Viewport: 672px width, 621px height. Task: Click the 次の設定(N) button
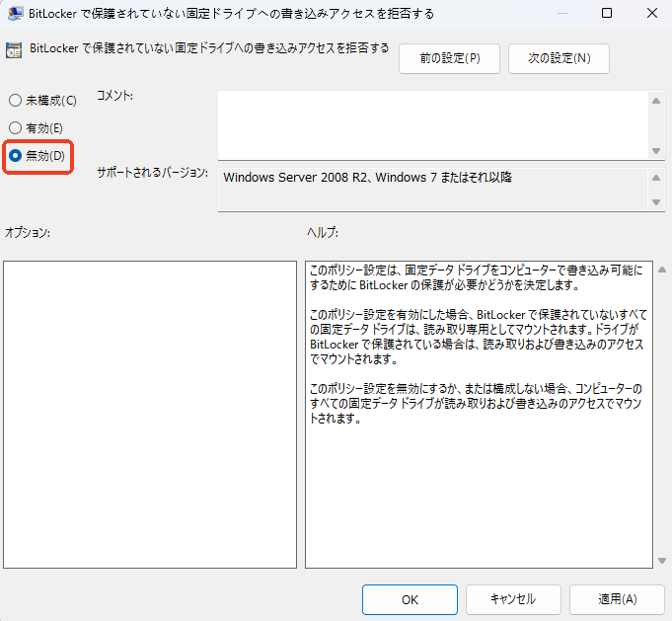coord(559,58)
